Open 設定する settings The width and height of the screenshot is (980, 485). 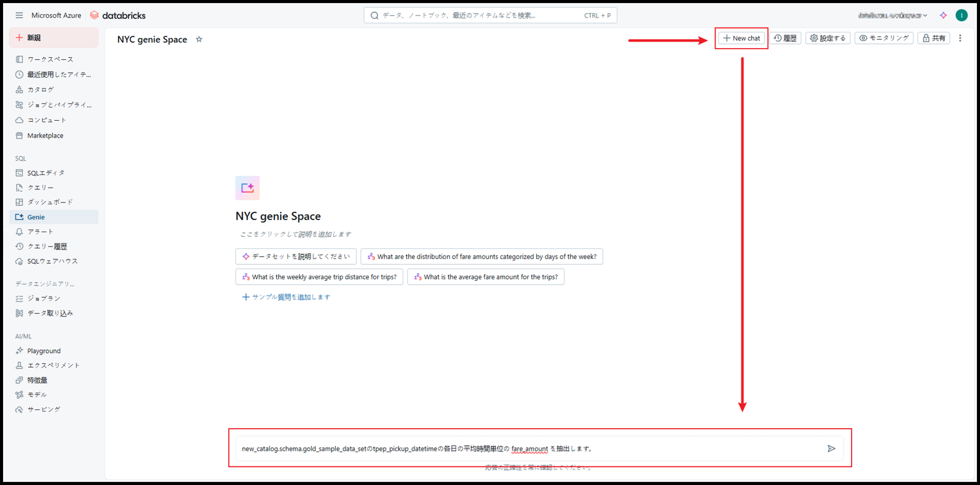828,38
